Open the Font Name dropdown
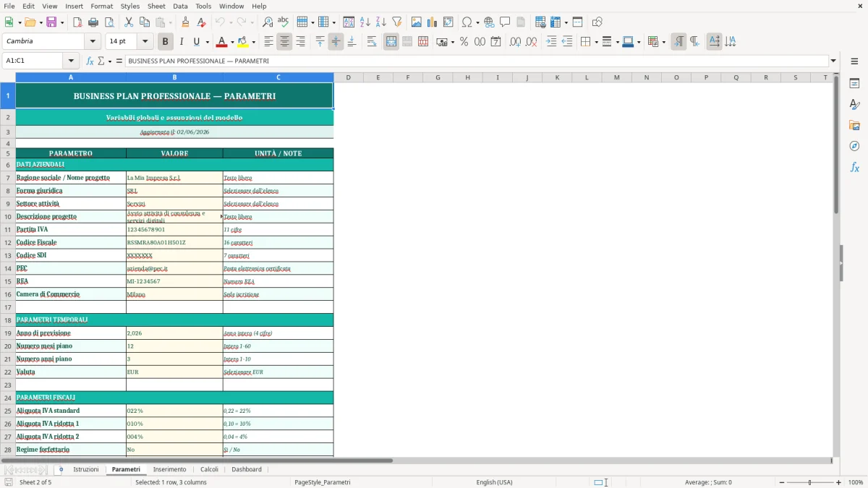Viewport: 868px width, 488px height. 93,42
